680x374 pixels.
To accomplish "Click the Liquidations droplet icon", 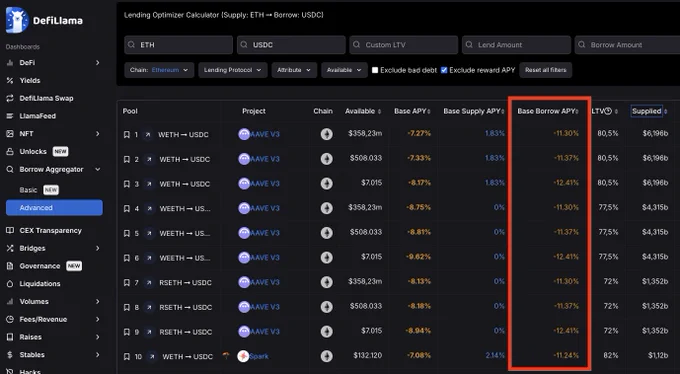I will [x=10, y=284].
